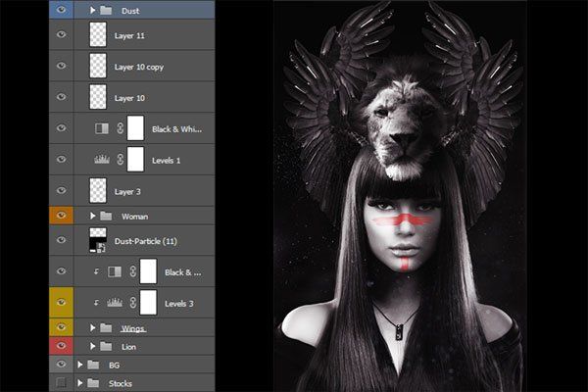This screenshot has height=392, width=588.
Task: Toggle mask link on clipped Black & ...
Action: (x=132, y=271)
